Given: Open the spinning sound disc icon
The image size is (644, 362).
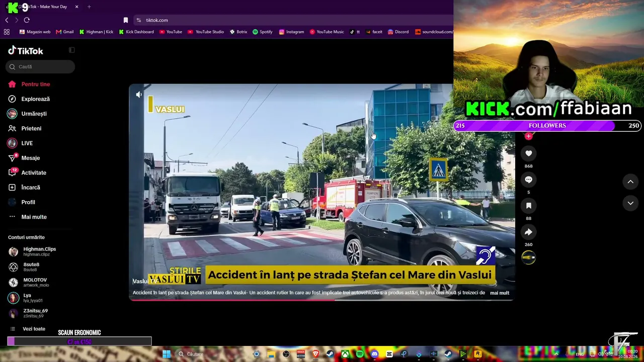Looking at the screenshot, I should (528, 257).
